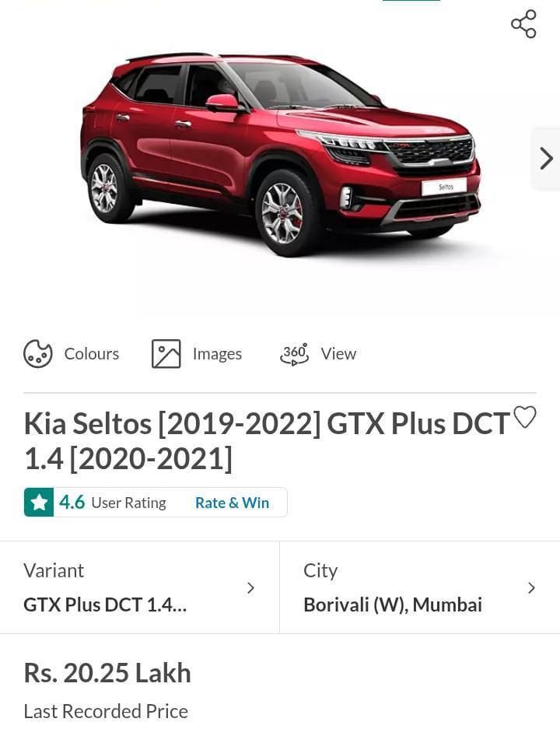Click the Rate & Win link
Image resolution: width=560 pixels, height=736 pixels.
(x=232, y=503)
